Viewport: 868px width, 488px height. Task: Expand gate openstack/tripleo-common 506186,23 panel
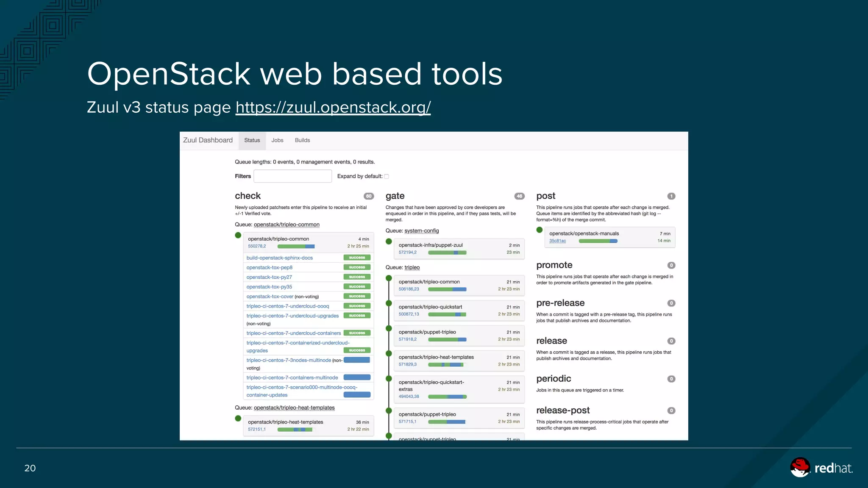[x=459, y=285]
